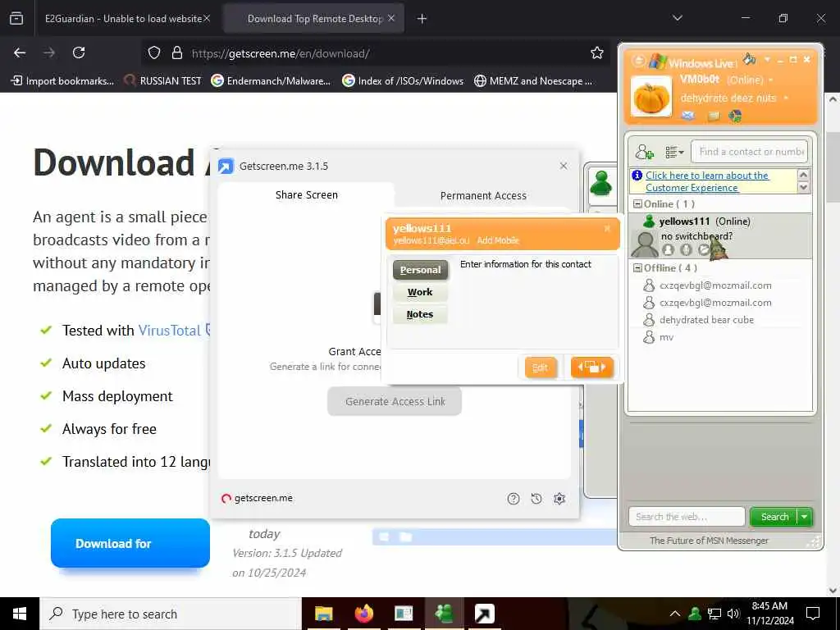Open a new browser tab
Viewport: 840px width, 630px height.
point(422,19)
